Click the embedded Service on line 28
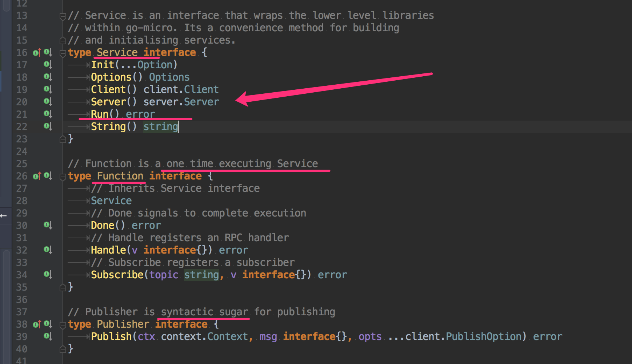Image resolution: width=632 pixels, height=364 pixels. (111, 201)
